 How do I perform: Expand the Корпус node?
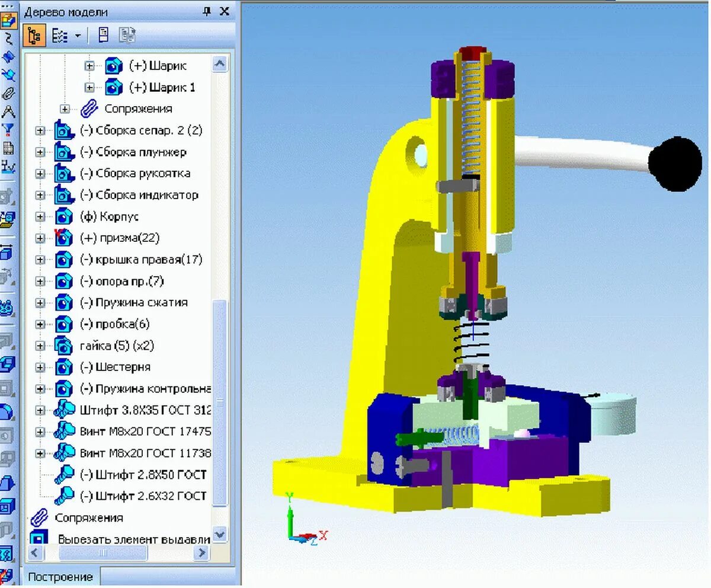tap(40, 217)
